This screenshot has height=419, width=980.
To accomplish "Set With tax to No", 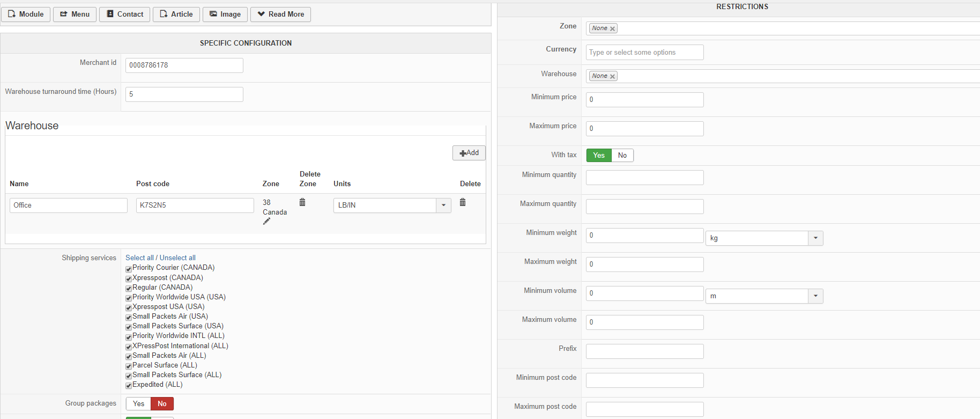I will tap(622, 156).
